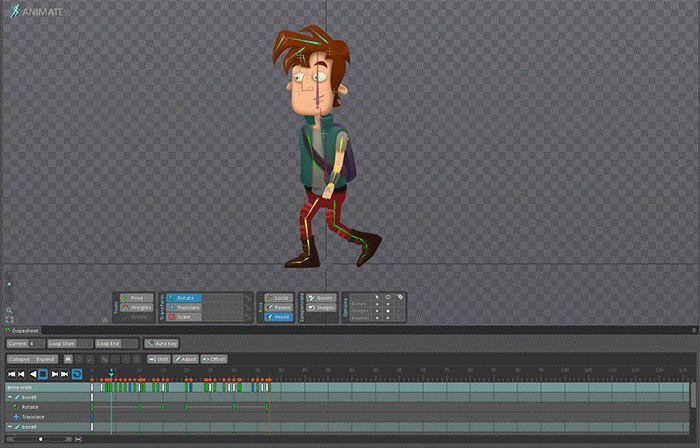Activate the Rotate transform tool
700x448 pixels.
[x=183, y=298]
